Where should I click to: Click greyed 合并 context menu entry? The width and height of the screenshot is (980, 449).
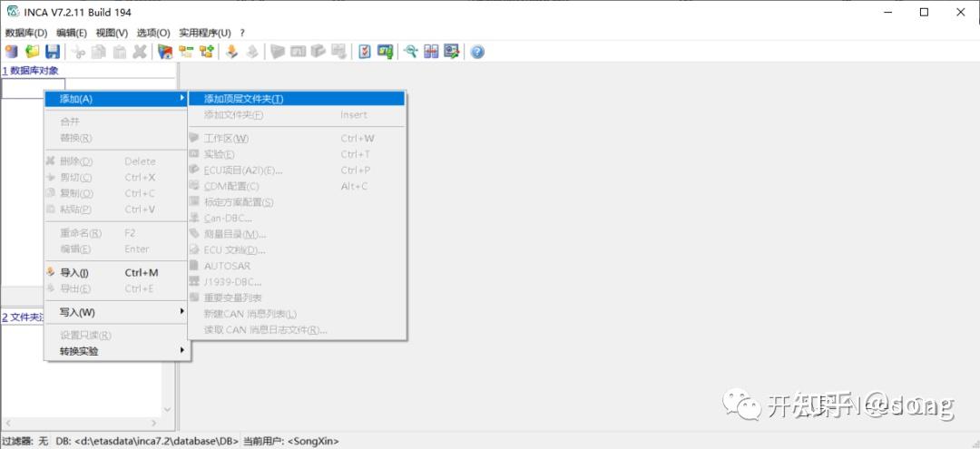(117, 122)
